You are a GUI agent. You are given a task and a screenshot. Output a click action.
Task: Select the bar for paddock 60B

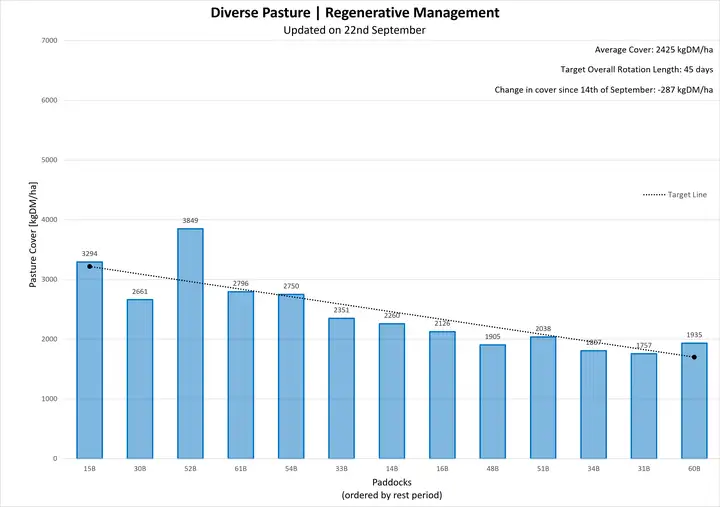(x=694, y=400)
